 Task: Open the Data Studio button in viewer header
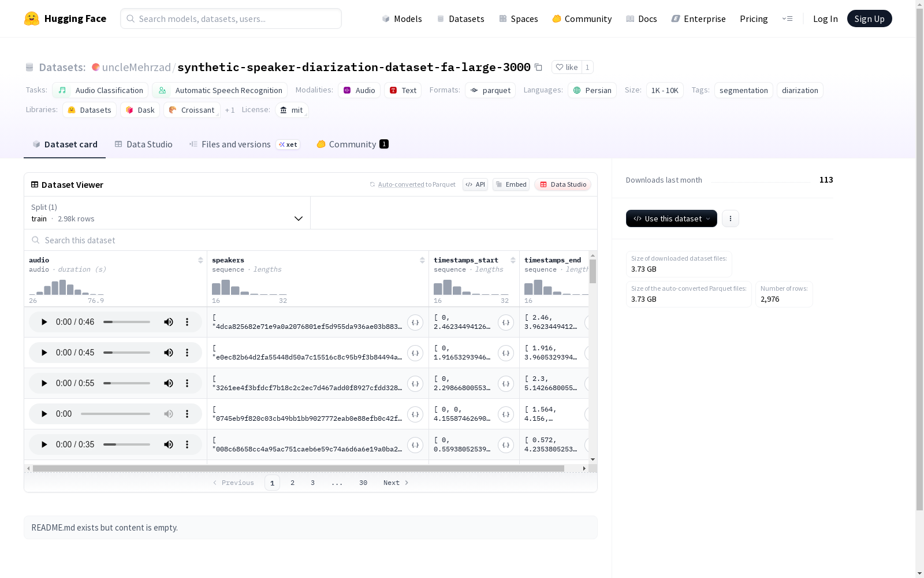563,184
